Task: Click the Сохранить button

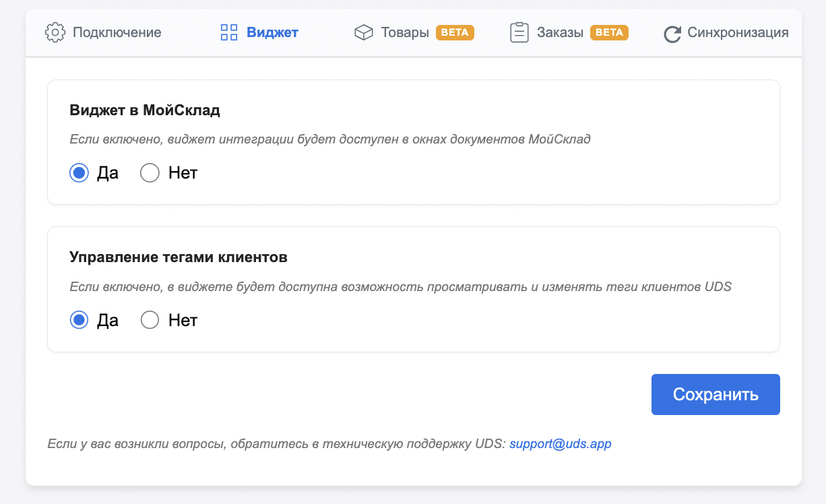Action: (x=716, y=394)
